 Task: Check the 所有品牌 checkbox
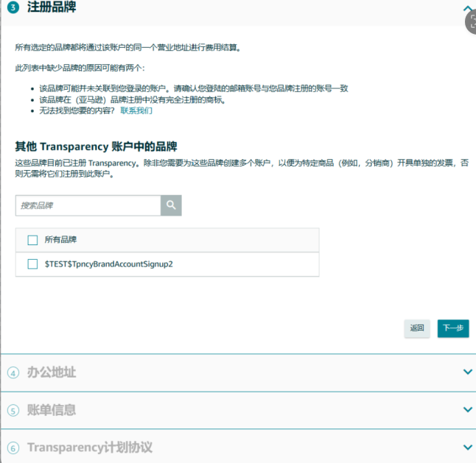(x=32, y=240)
